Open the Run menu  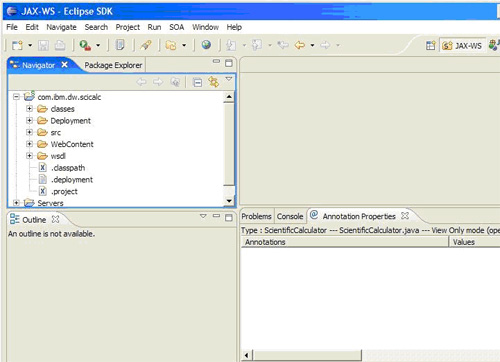click(154, 27)
